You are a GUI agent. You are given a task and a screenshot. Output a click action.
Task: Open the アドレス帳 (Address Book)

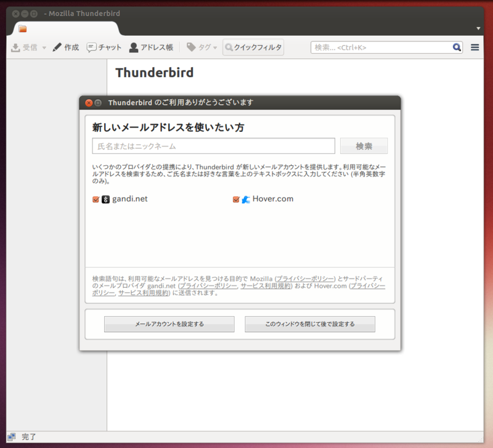tap(151, 47)
